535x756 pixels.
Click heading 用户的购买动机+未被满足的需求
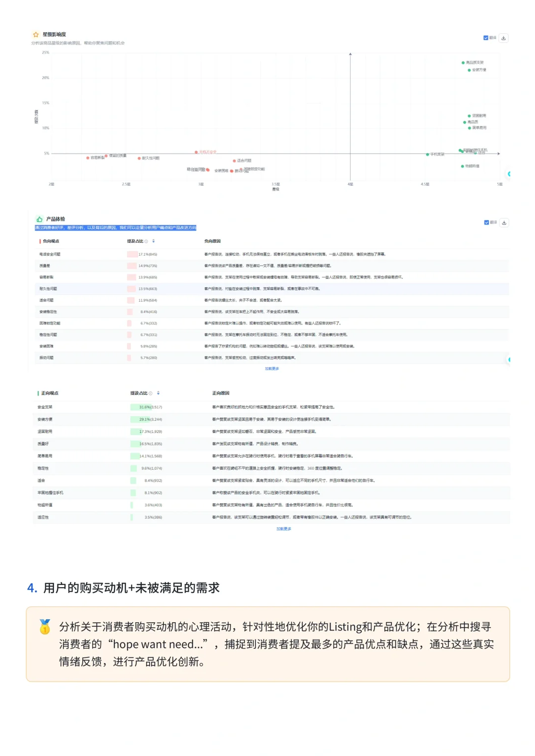tap(131, 588)
